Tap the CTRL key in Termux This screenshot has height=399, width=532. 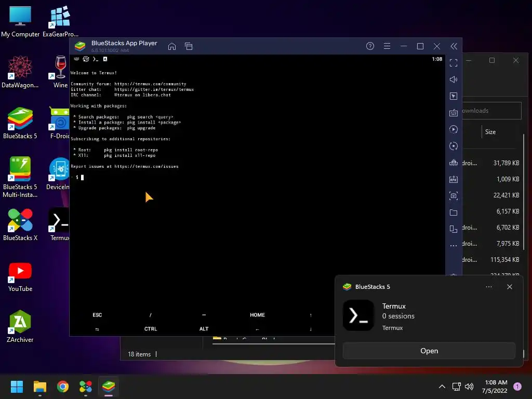click(x=151, y=329)
